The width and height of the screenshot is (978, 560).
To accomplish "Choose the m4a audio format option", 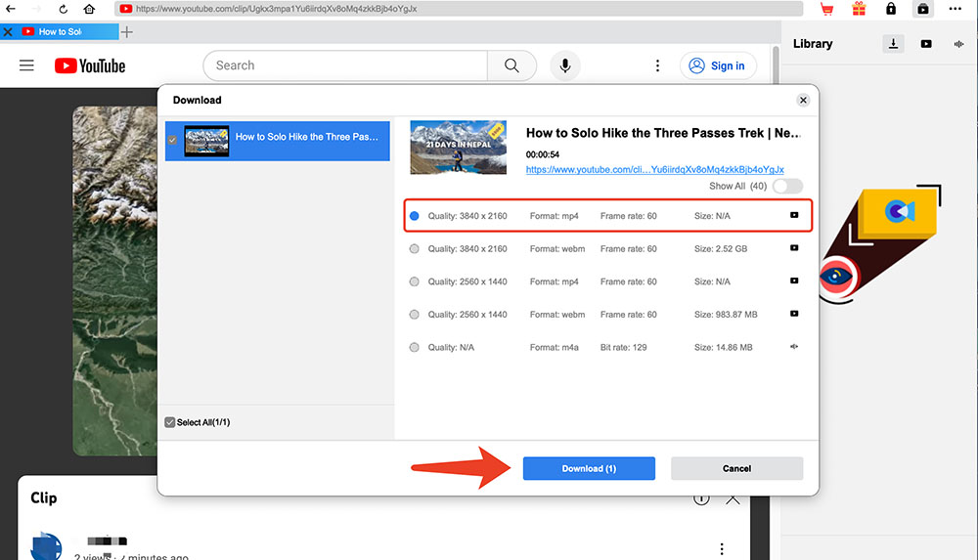I will pos(415,347).
